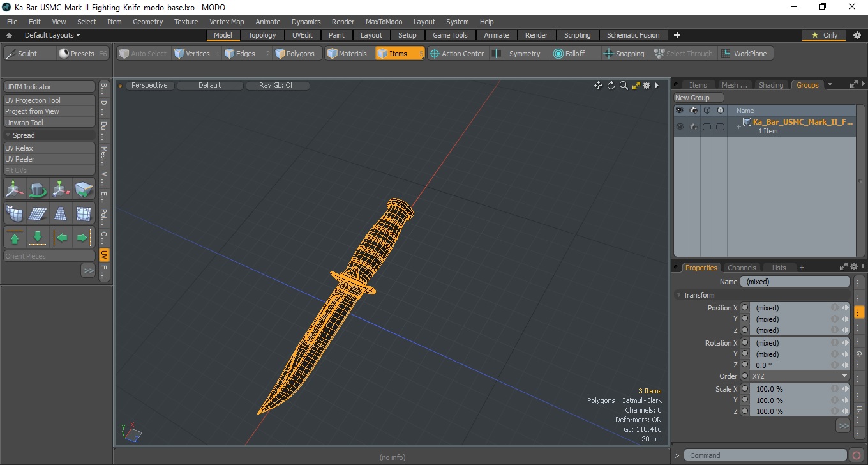This screenshot has width=868, height=465.
Task: Click the UV Projection Tool button
Action: [50, 100]
